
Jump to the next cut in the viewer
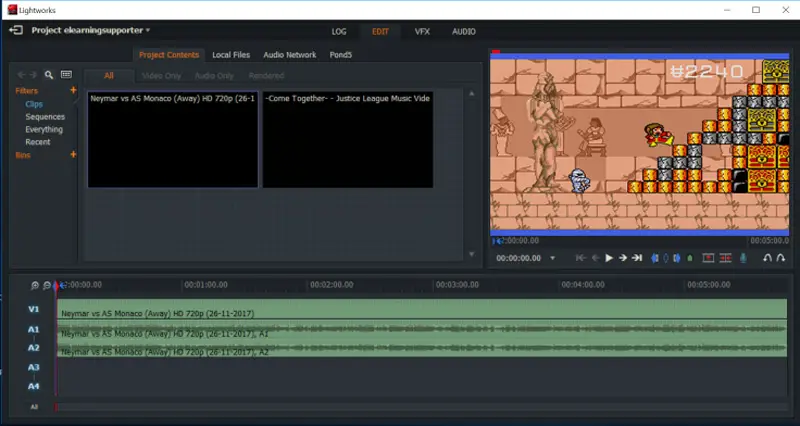(x=637, y=258)
